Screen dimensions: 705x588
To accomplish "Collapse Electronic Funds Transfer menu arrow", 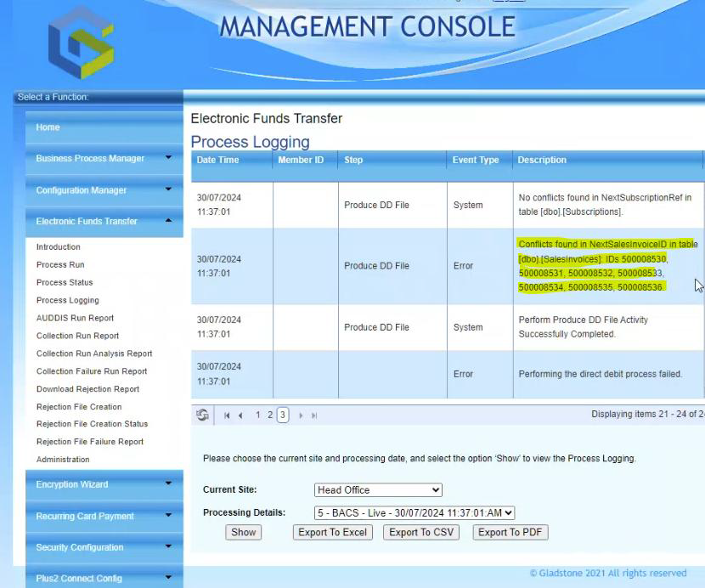I will pos(169,220).
